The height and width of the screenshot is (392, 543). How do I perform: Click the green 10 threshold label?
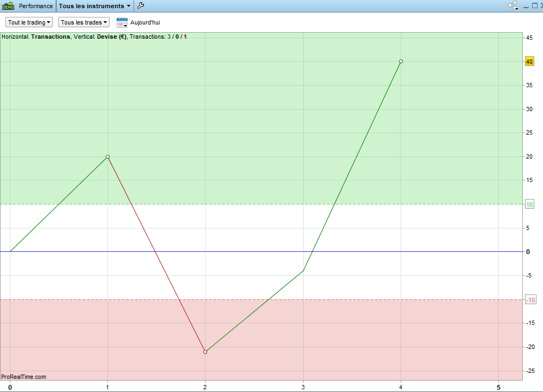pyautogui.click(x=529, y=204)
